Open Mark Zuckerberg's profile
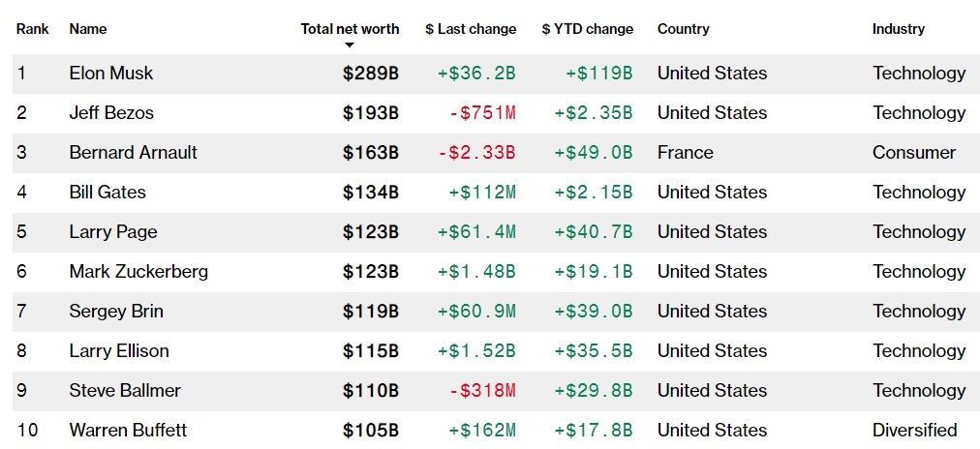This screenshot has height=449, width=980. tap(138, 272)
